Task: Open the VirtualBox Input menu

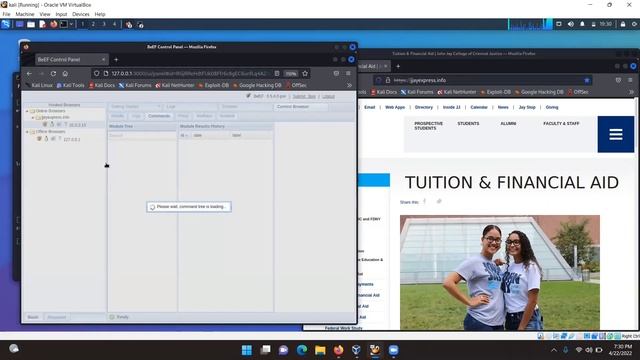Action: [x=61, y=14]
